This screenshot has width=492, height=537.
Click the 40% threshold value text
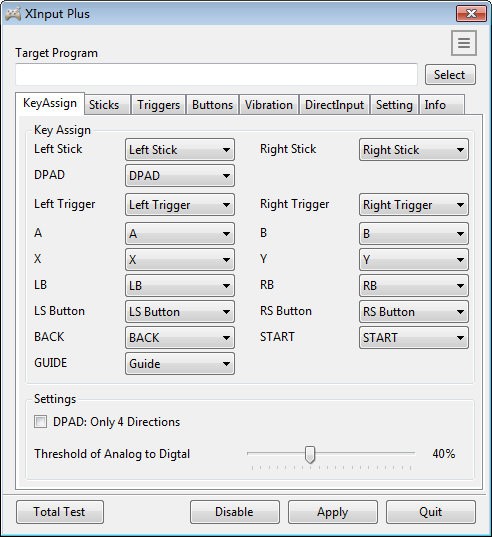point(443,454)
